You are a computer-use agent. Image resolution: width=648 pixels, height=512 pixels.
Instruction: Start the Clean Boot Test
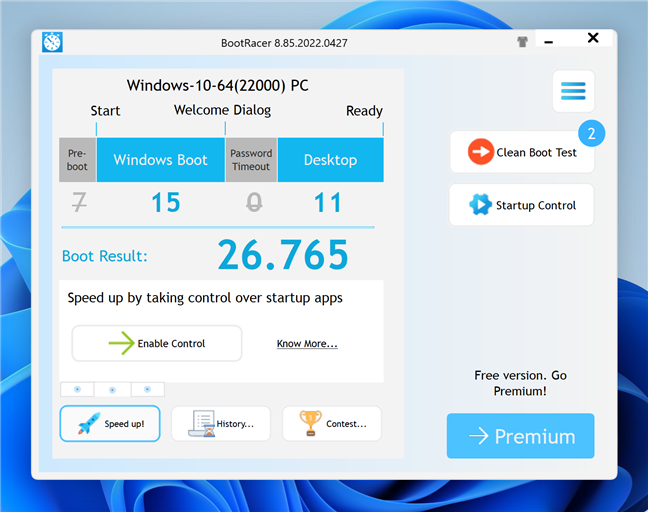tap(522, 152)
